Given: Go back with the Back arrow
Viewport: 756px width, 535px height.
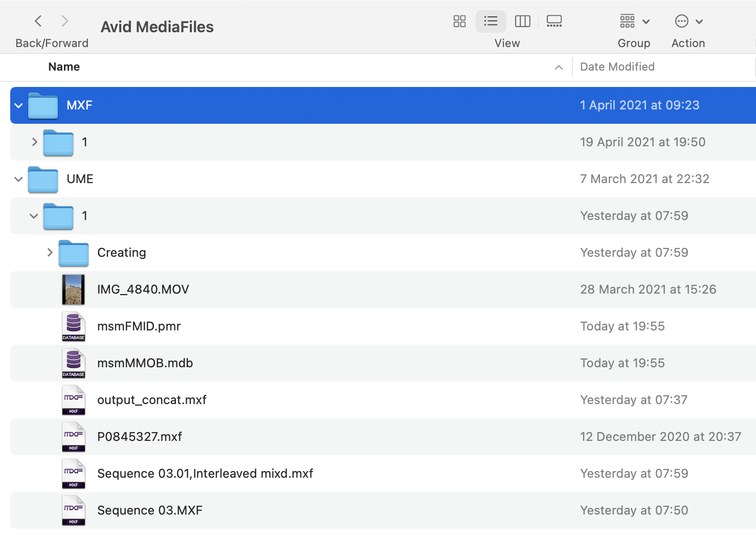Looking at the screenshot, I should [38, 21].
